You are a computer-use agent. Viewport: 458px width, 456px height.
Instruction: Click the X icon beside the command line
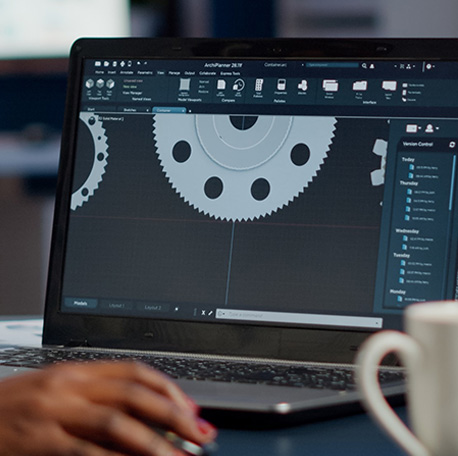coord(203,313)
